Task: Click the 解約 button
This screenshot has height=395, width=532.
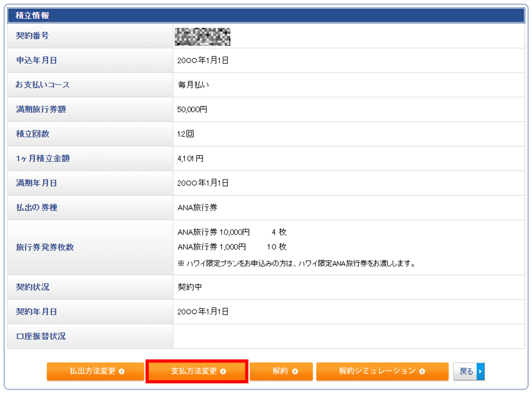Action: (281, 371)
